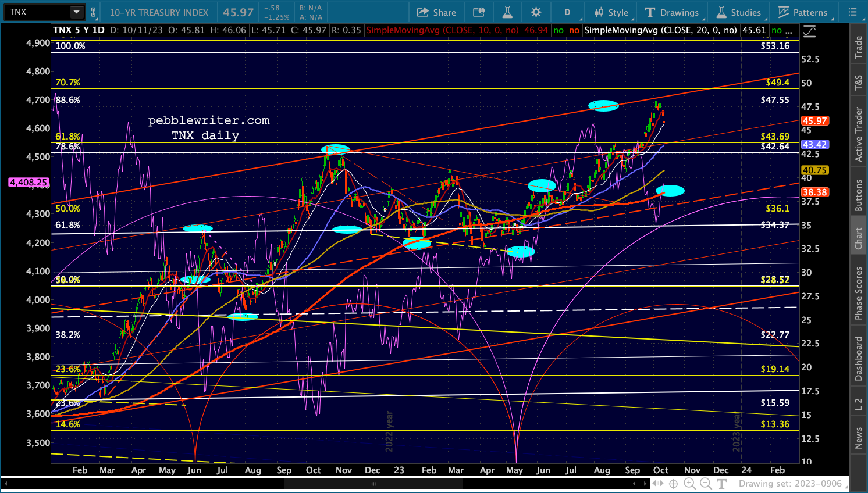Click the $49.4 Fibonacci level label

point(777,83)
